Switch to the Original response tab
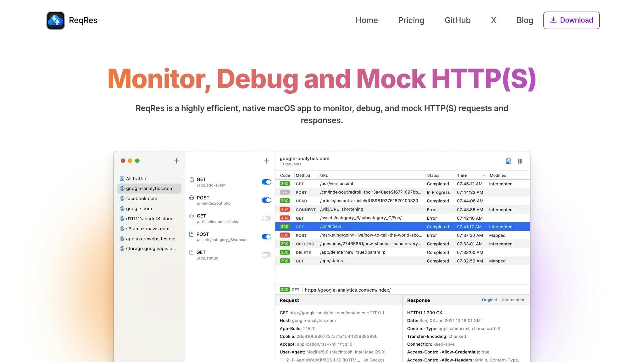 click(489, 300)
